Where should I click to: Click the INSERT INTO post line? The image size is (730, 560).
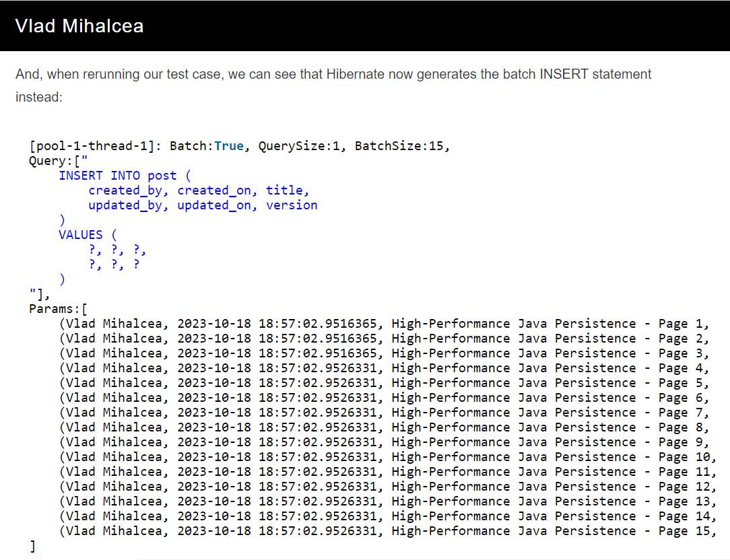pos(125,176)
